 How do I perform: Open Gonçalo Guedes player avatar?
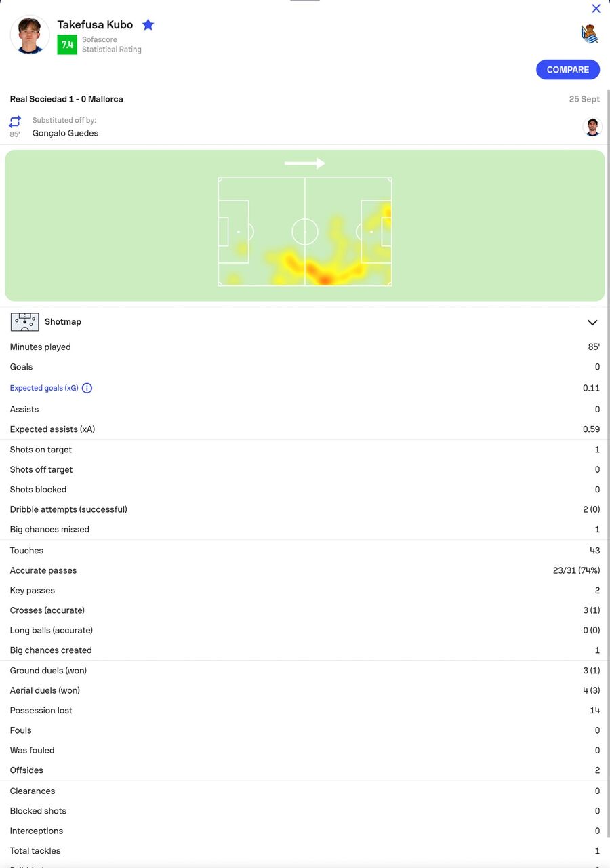click(x=592, y=127)
